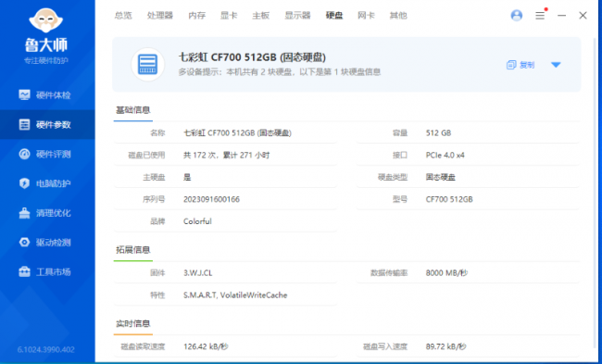Viewport: 602px width, 364px height.
Task: Click version number 6.1024.3990.402
Action: click(x=46, y=349)
